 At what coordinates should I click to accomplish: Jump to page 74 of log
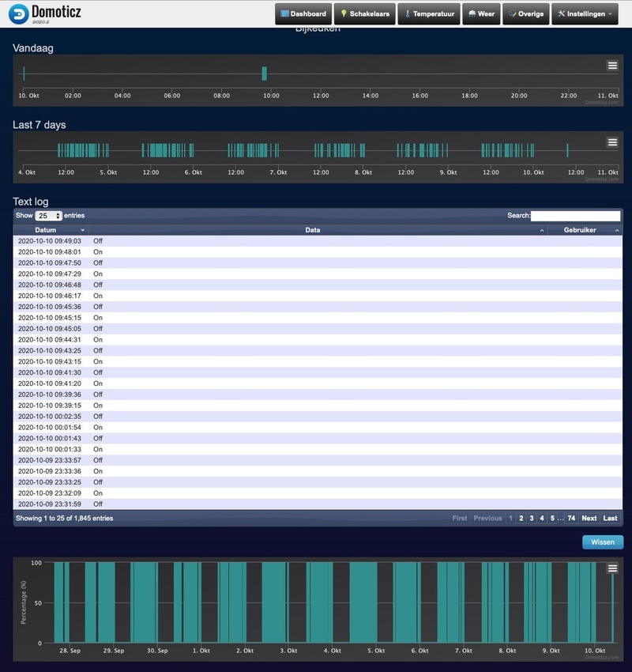[x=571, y=518]
